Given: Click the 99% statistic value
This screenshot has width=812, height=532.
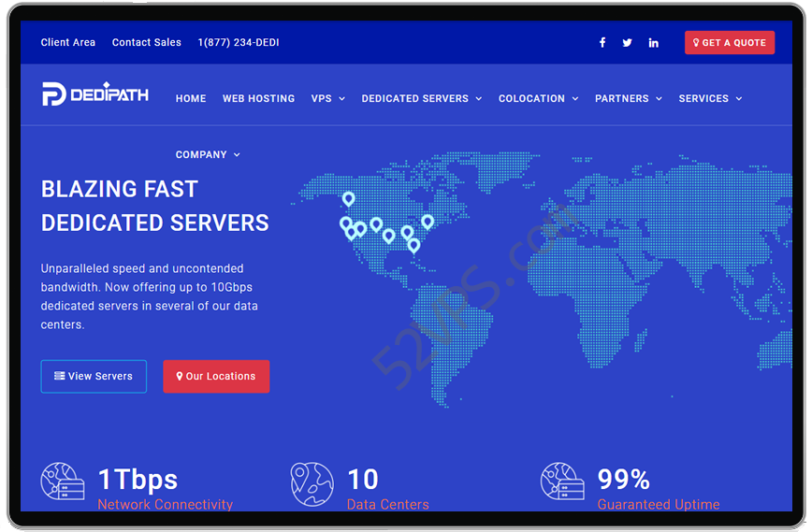Looking at the screenshot, I should coord(623,480).
